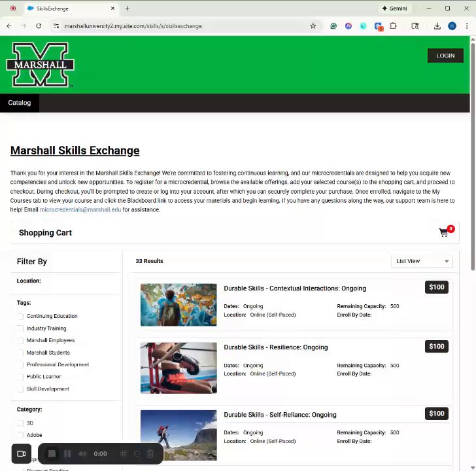Check the Industry Training tag

(x=20, y=328)
